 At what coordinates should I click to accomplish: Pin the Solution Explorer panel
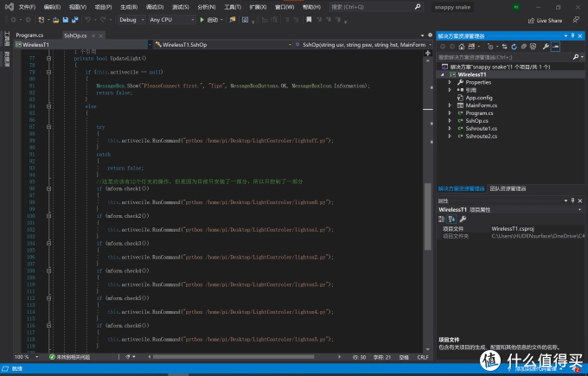click(572, 35)
